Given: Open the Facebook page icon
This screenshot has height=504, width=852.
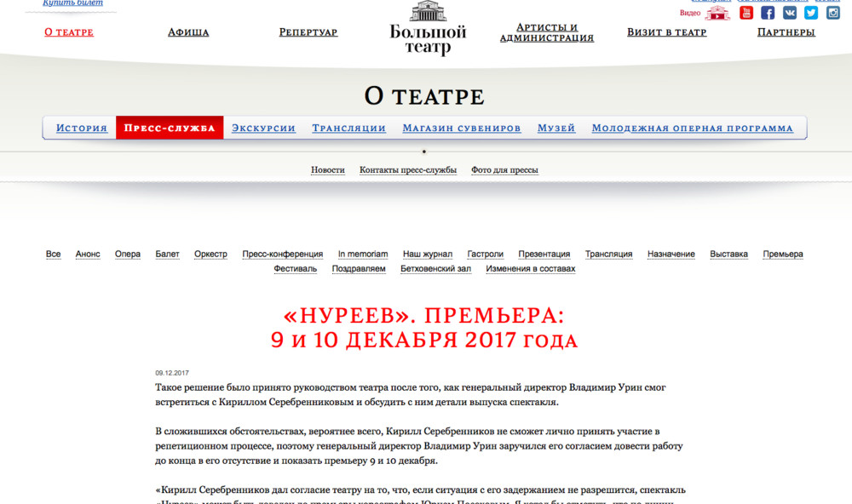Looking at the screenshot, I should (768, 13).
